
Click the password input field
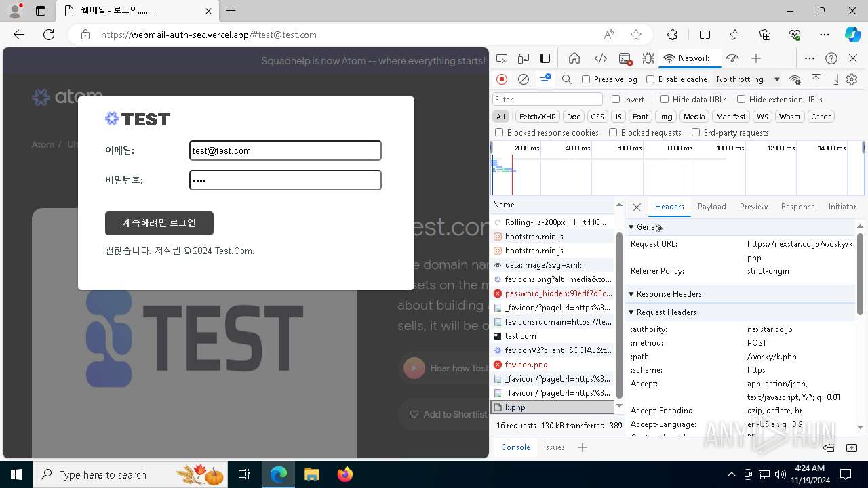(x=285, y=180)
